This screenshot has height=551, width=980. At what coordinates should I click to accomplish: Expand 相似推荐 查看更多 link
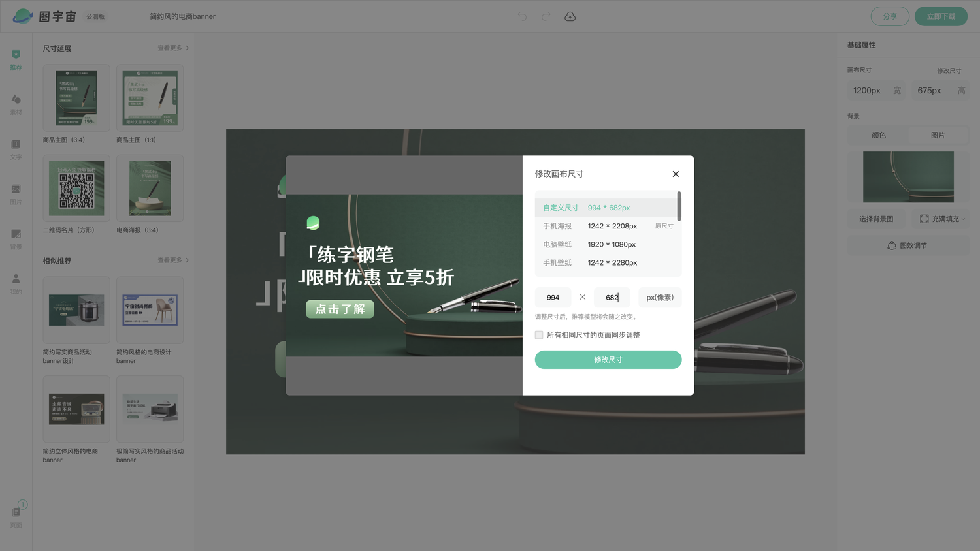pos(173,260)
